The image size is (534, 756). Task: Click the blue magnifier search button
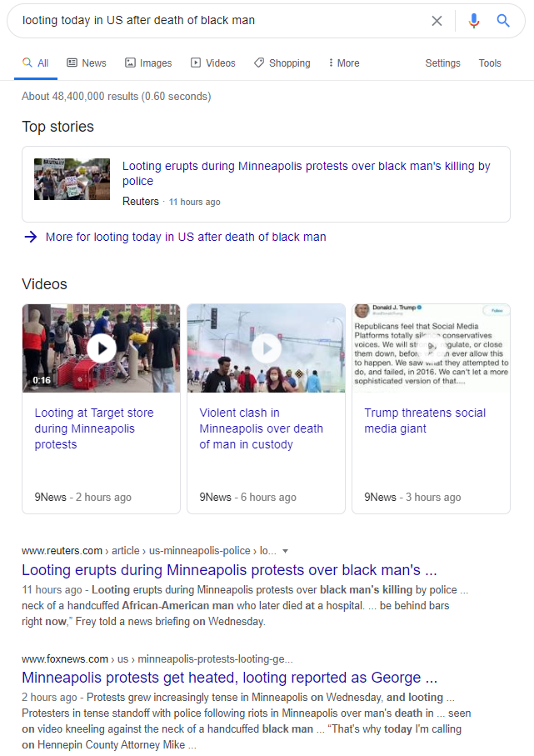(503, 20)
